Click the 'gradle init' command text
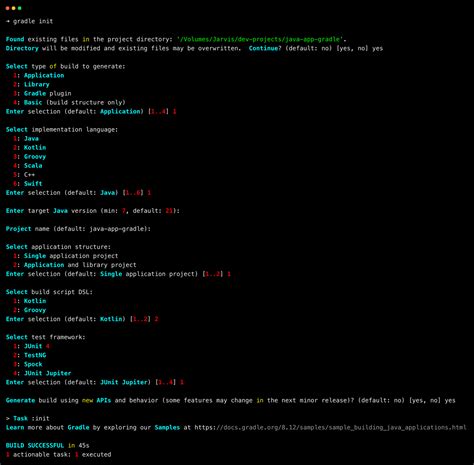This screenshot has width=474, height=465. click(33, 21)
